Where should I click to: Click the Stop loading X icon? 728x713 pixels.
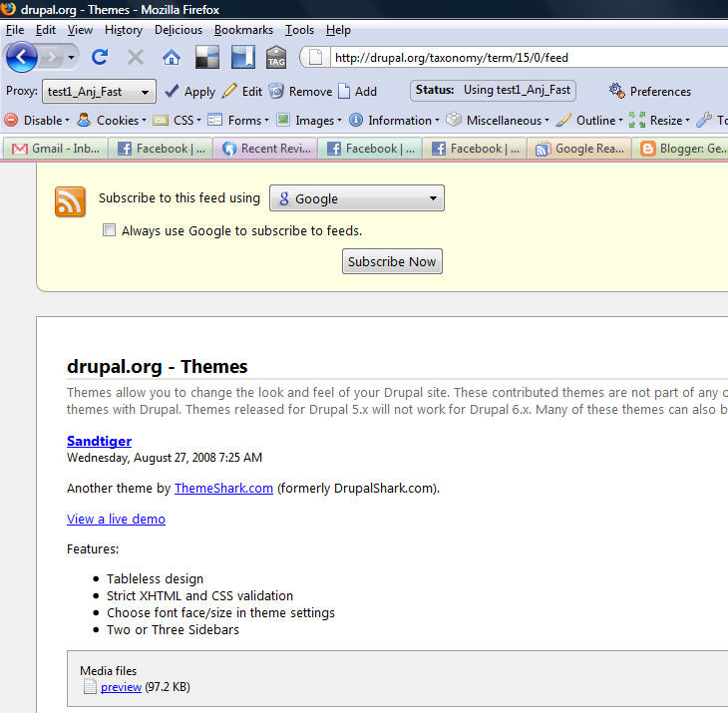tap(135, 57)
